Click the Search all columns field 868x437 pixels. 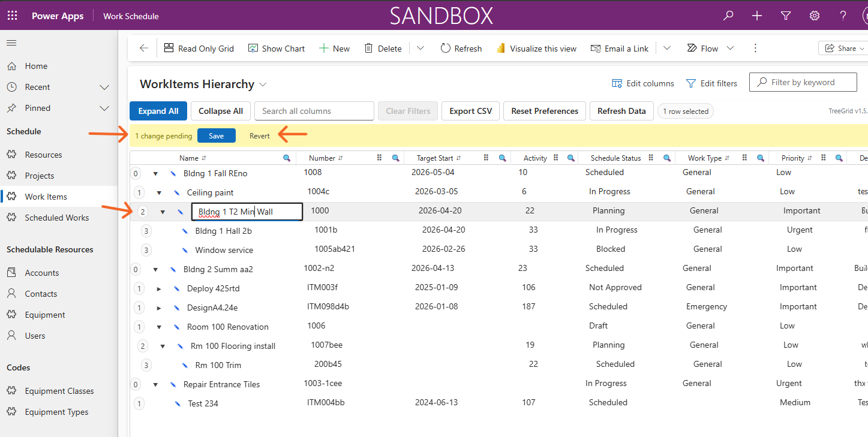point(314,111)
